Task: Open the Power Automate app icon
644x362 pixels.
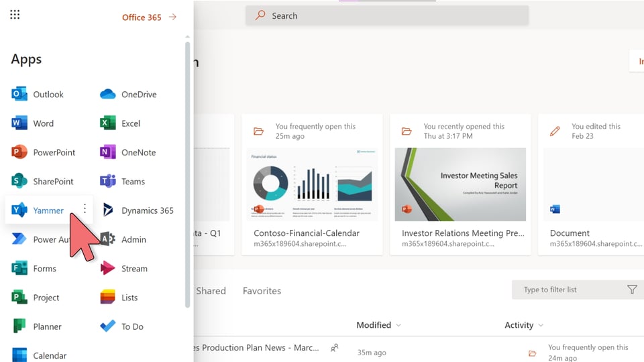Action: pyautogui.click(x=19, y=239)
